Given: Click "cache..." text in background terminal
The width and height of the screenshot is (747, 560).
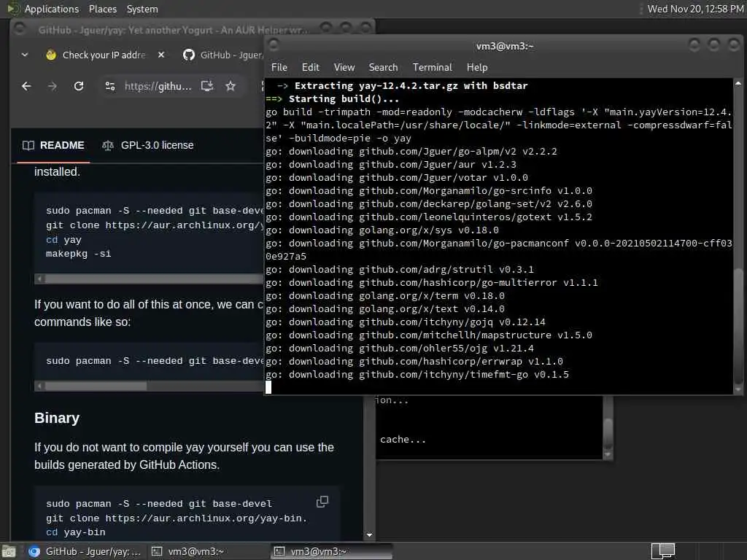Looking at the screenshot, I should (403, 440).
